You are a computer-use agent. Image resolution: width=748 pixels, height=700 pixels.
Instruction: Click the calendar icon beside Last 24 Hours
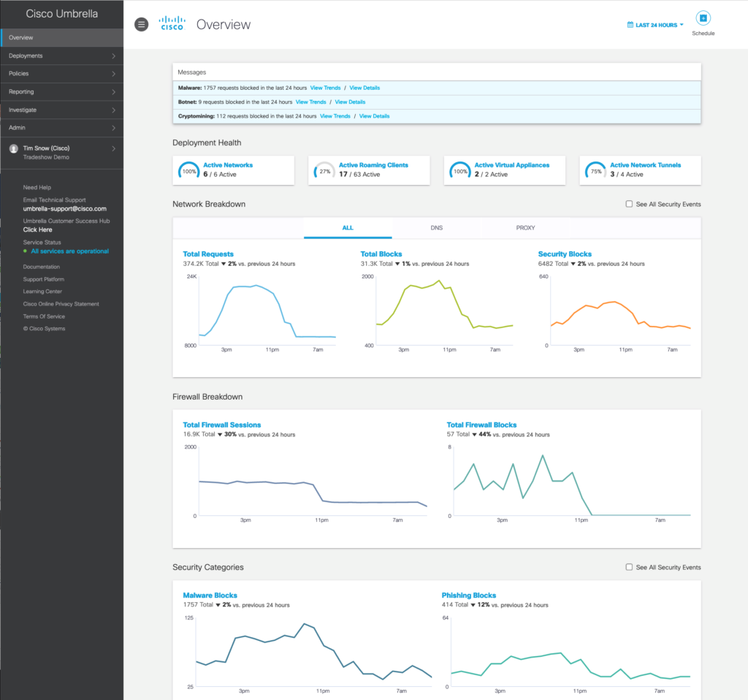[630, 25]
